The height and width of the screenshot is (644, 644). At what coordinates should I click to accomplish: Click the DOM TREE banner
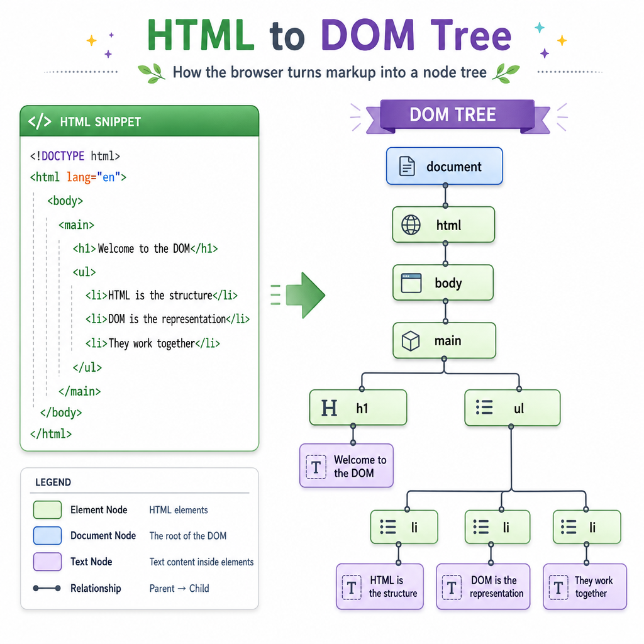[x=457, y=115]
